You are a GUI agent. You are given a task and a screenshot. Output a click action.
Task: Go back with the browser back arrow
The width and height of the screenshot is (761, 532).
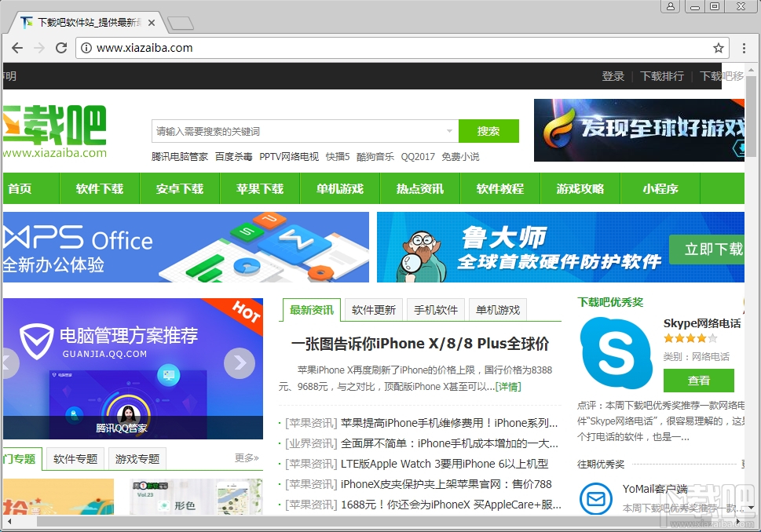click(x=17, y=48)
